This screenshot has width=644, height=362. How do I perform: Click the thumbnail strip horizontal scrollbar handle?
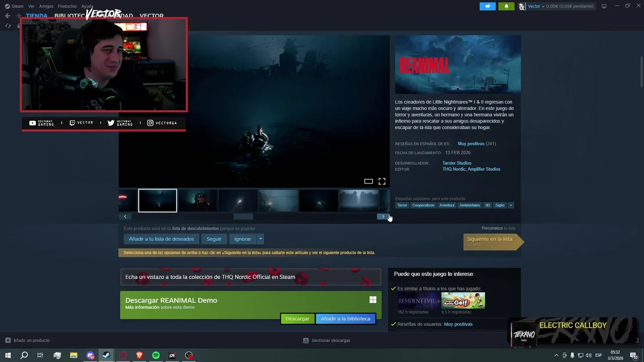point(243,217)
